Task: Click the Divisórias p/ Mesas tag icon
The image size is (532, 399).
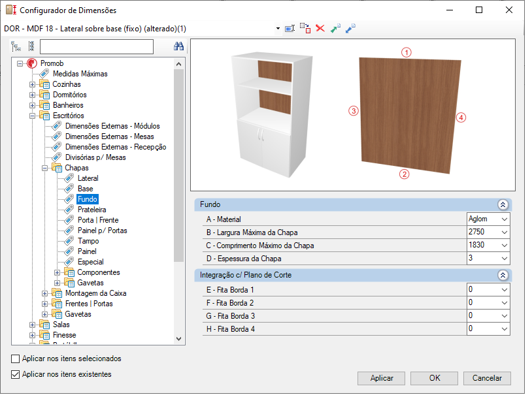Action: tap(57, 157)
